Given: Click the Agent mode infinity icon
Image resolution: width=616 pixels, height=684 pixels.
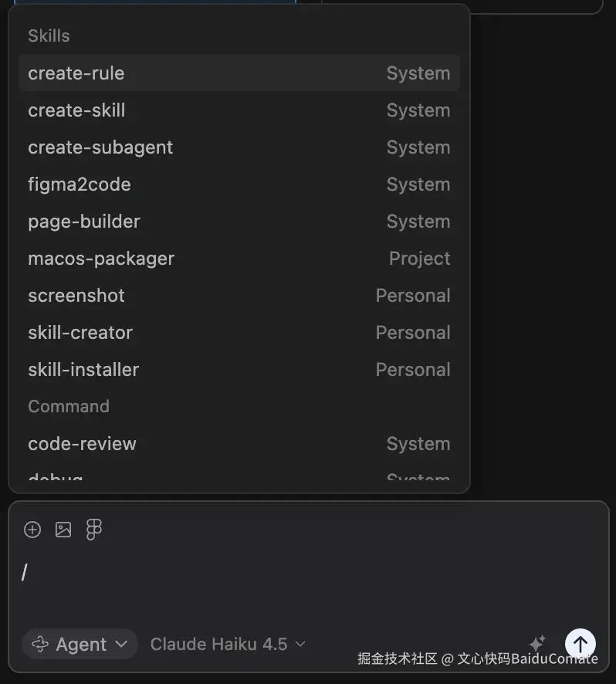Looking at the screenshot, I should (x=39, y=644).
